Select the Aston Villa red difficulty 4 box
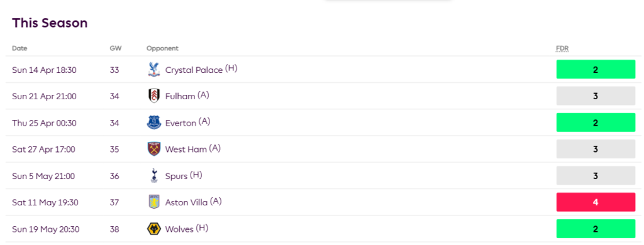Image resolution: width=644 pixels, height=245 pixels. pos(596,202)
